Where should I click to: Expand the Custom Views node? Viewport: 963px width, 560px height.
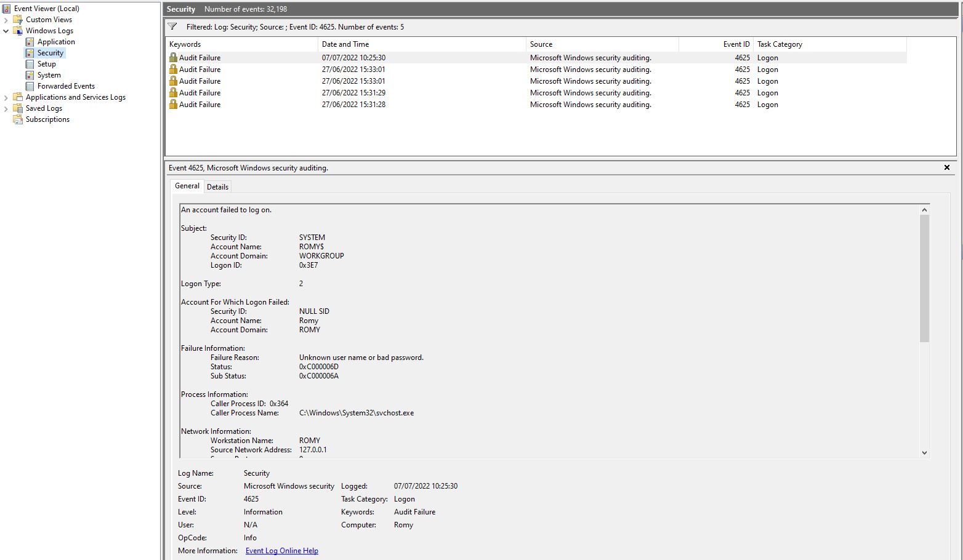[6, 20]
